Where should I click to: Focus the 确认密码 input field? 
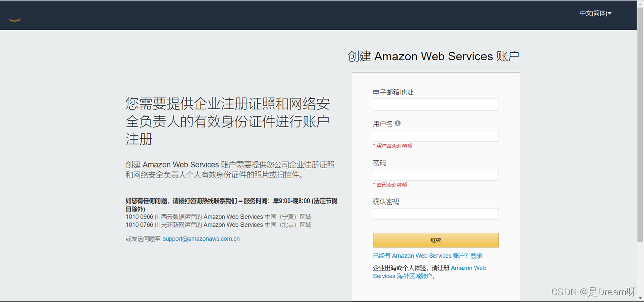436,214
